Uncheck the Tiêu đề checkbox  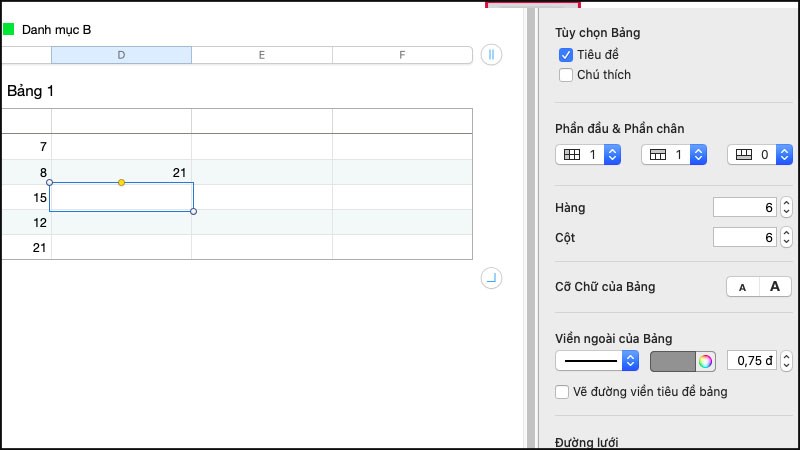click(x=566, y=55)
